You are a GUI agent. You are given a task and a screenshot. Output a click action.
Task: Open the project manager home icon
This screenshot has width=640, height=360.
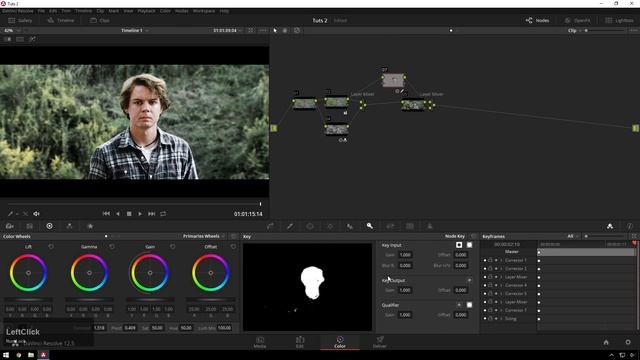[x=606, y=342]
